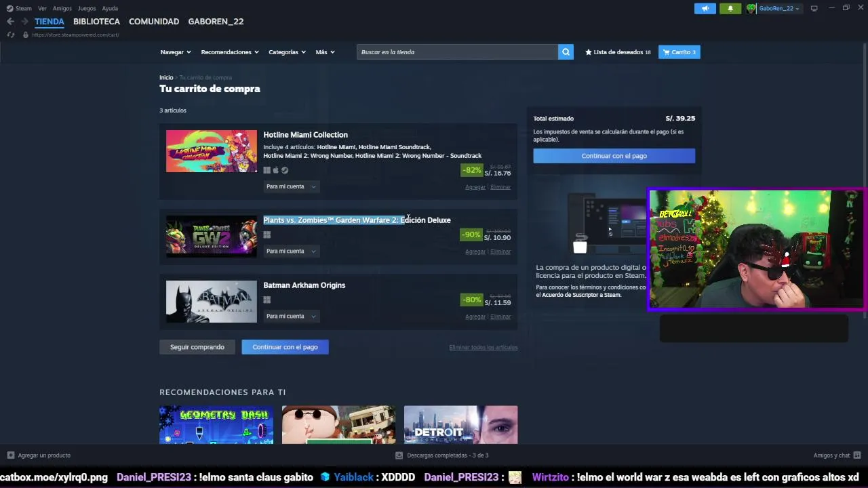This screenshot has width=868, height=488.
Task: Switch to the TIENDA tab
Action: (x=50, y=22)
